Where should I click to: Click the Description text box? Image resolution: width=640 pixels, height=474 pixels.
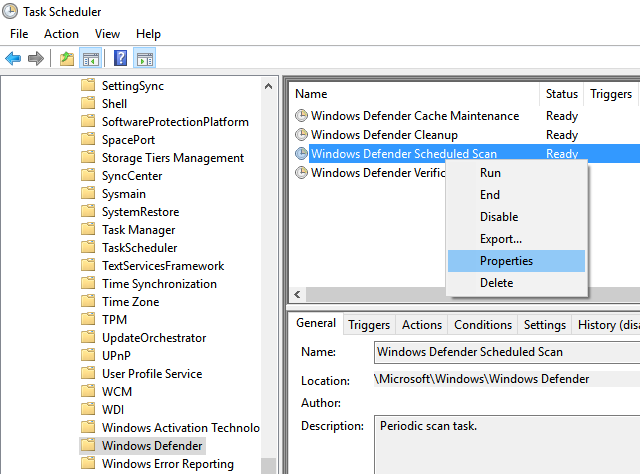[x=507, y=445]
